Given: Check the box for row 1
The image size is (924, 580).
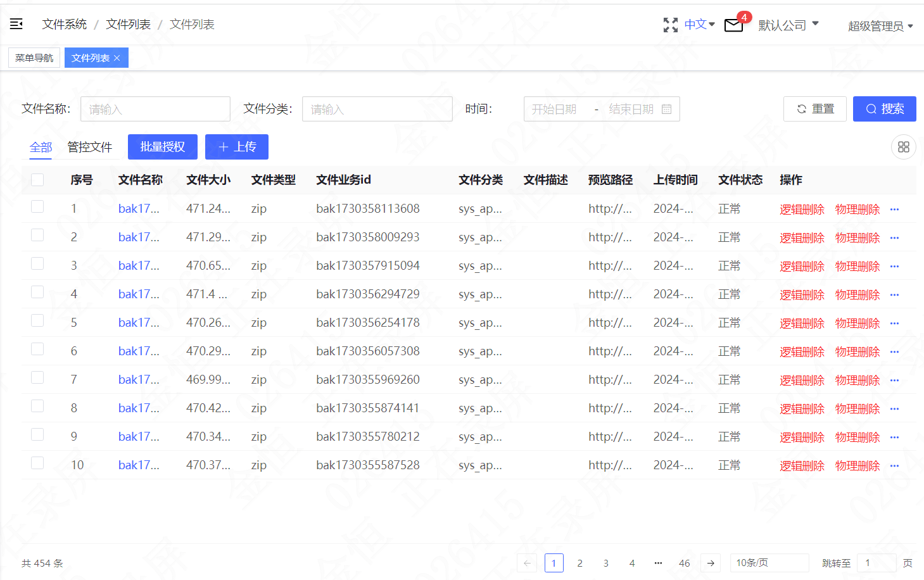Looking at the screenshot, I should pyautogui.click(x=37, y=206).
